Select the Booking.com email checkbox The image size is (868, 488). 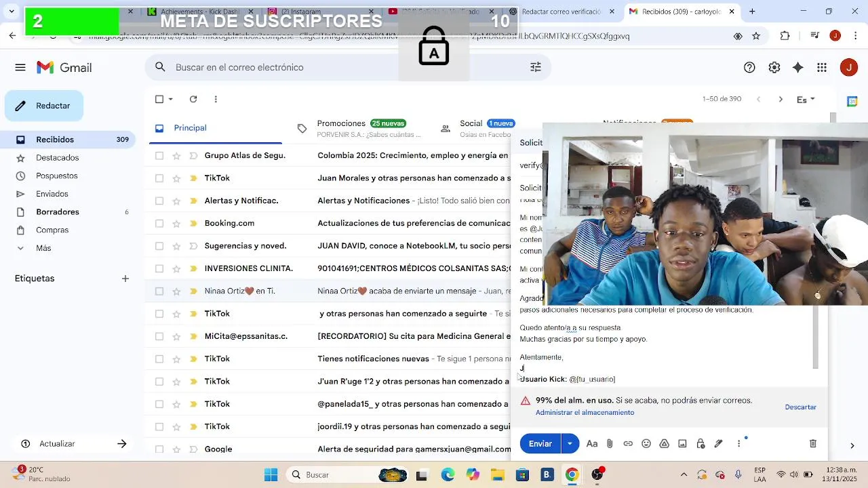159,223
